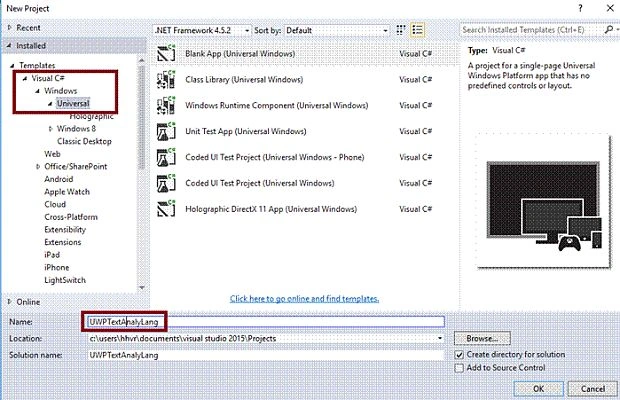620x400 pixels.
Task: Collapse the Templates tree node
Action: [12, 66]
